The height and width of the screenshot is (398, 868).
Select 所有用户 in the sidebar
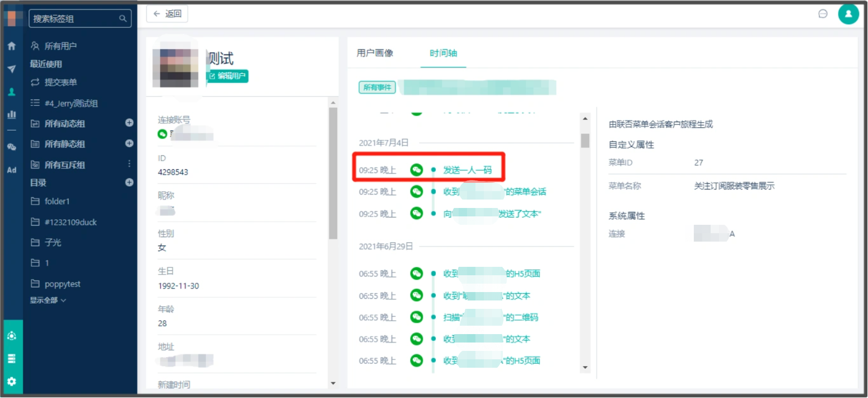click(x=60, y=46)
